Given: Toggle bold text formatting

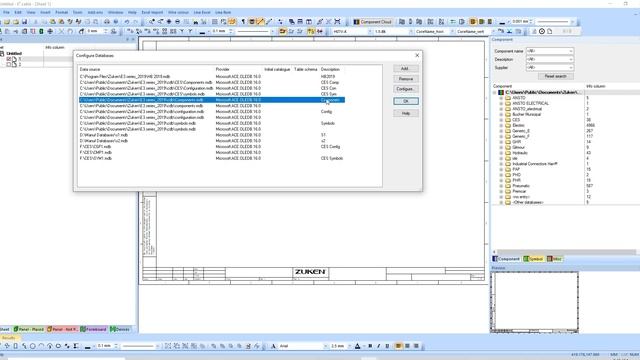Looking at the screenshot, I should click(x=370, y=346).
